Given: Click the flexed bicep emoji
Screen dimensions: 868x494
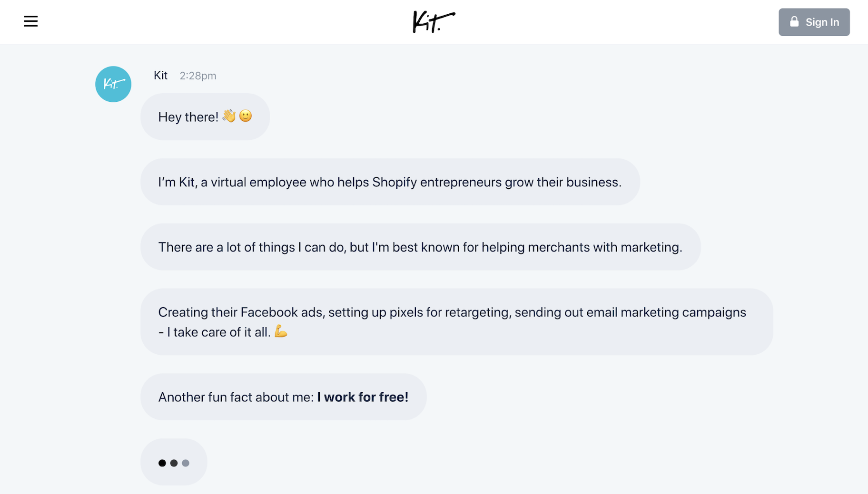Looking at the screenshot, I should point(281,331).
